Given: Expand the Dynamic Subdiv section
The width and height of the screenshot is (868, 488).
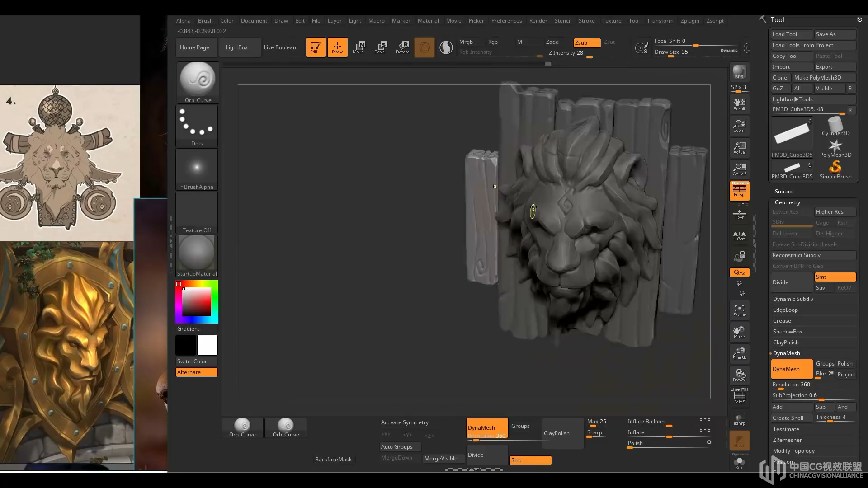Looking at the screenshot, I should pos(793,299).
